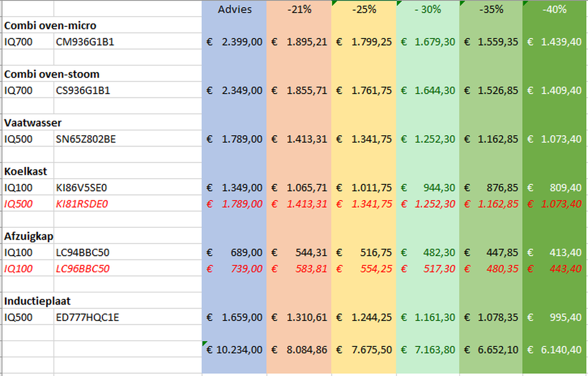Click the value 1.244,25
This screenshot has height=376, width=588.
point(364,317)
